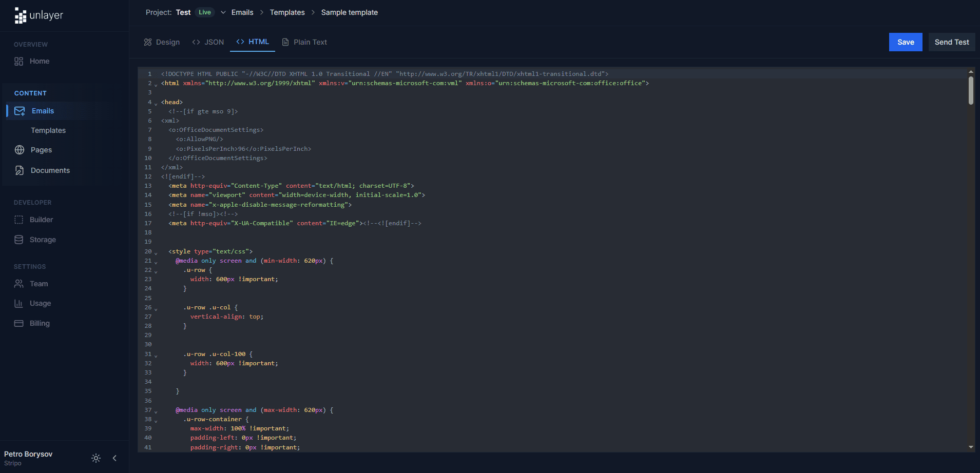Open Team settings
The width and height of the screenshot is (980, 473).
pyautogui.click(x=39, y=284)
